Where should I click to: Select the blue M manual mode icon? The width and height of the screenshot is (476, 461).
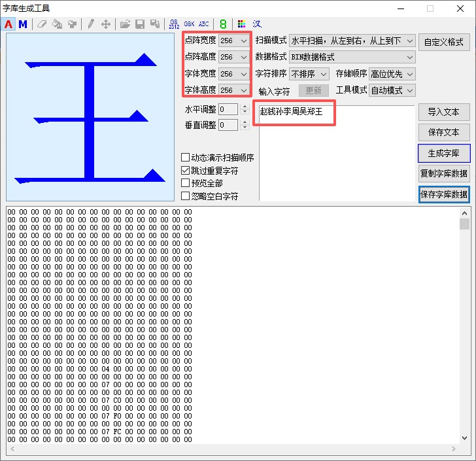click(23, 24)
